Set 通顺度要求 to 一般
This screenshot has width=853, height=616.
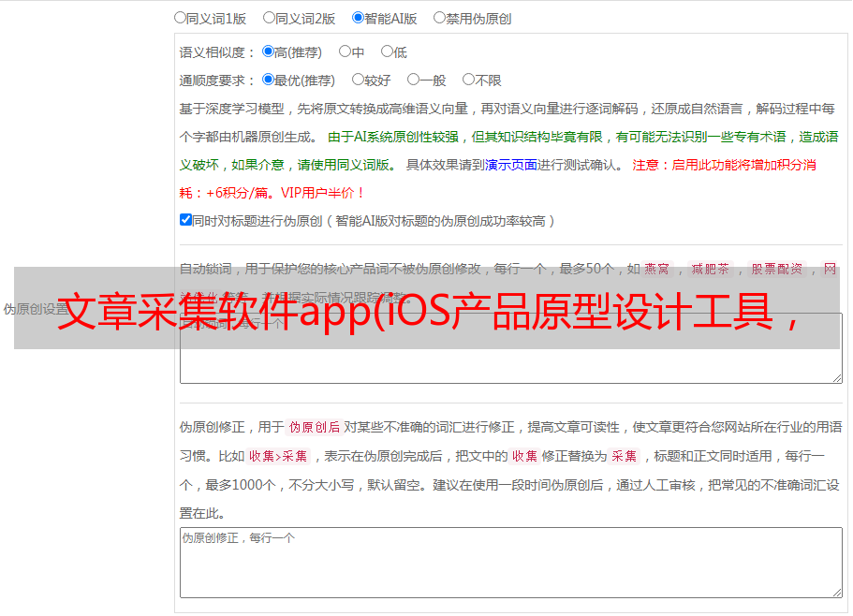pyautogui.click(x=414, y=80)
